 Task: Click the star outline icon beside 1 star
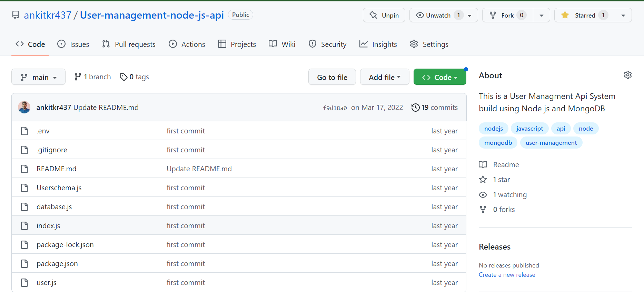coord(483,180)
